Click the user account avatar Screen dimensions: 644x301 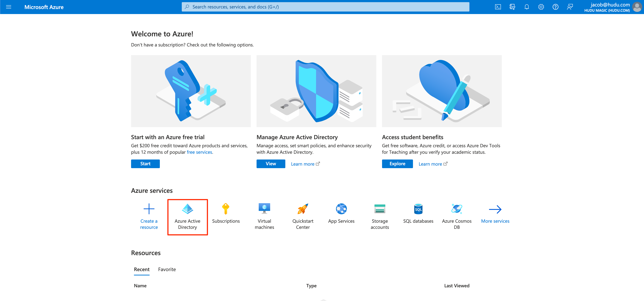point(637,7)
